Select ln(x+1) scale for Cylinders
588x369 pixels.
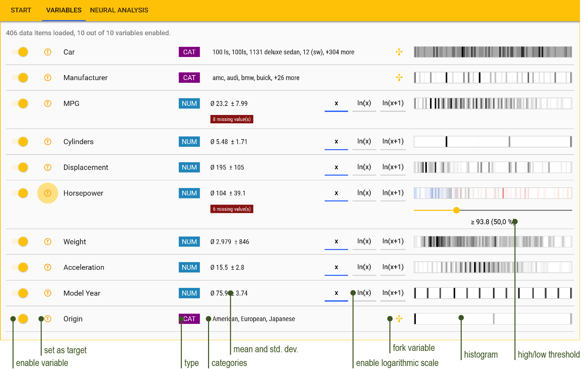pos(393,141)
